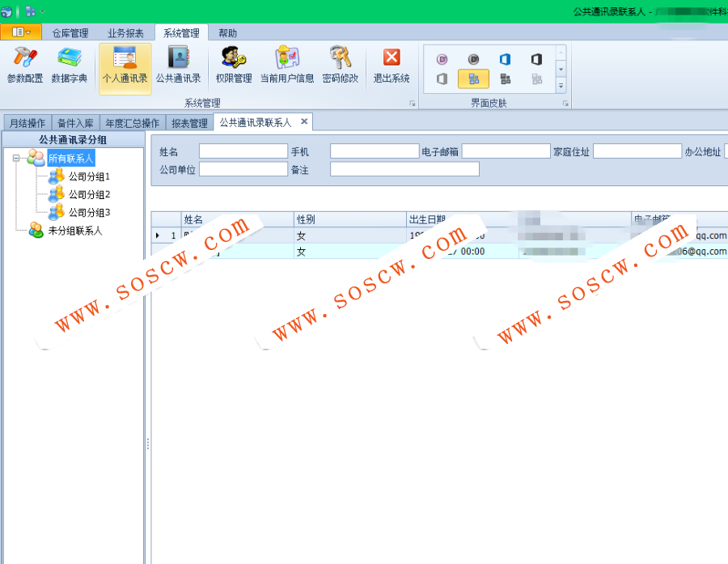
Task: Apply the blue Office skin
Action: 505,59
